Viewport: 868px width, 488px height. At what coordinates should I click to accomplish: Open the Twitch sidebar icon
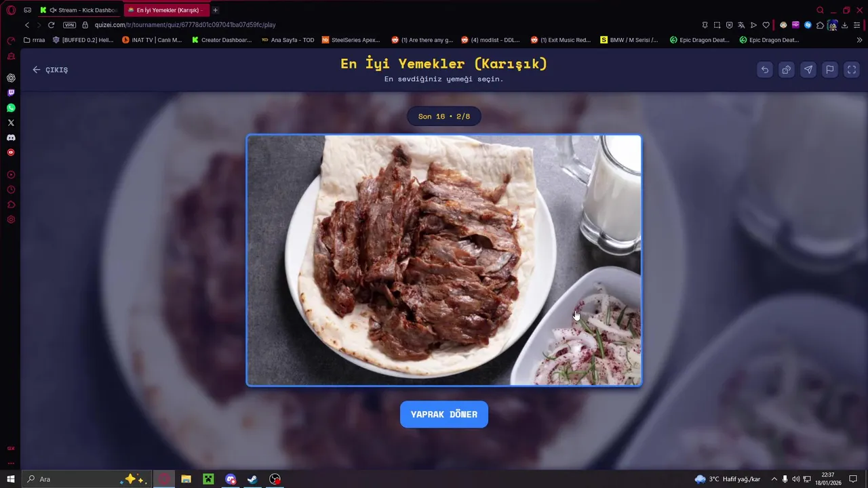(x=11, y=93)
